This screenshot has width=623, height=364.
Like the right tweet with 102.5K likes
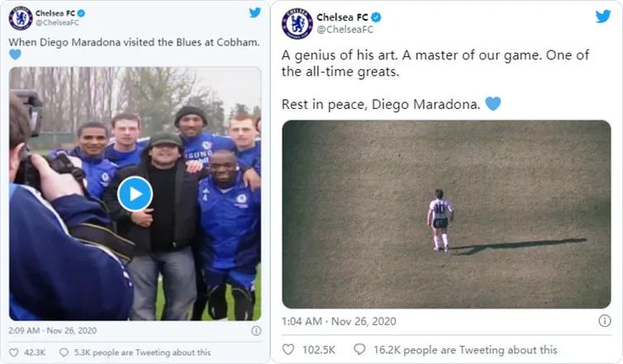288,350
